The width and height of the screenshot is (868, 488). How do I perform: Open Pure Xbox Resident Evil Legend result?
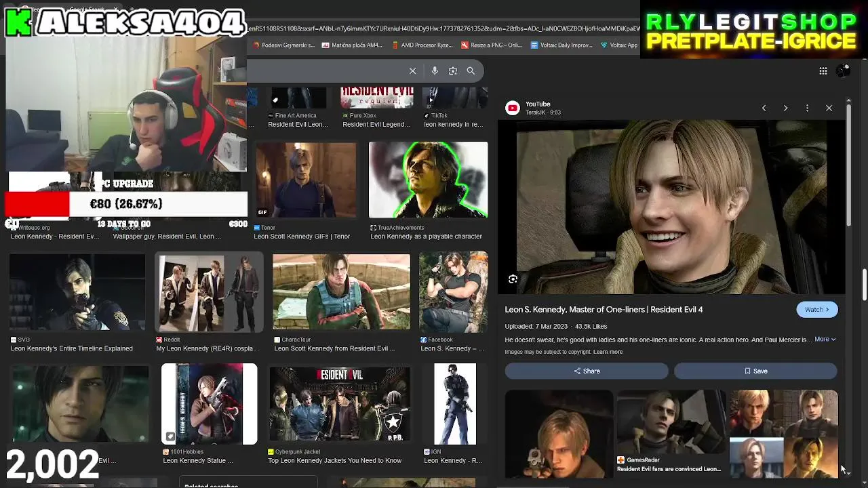(377, 98)
